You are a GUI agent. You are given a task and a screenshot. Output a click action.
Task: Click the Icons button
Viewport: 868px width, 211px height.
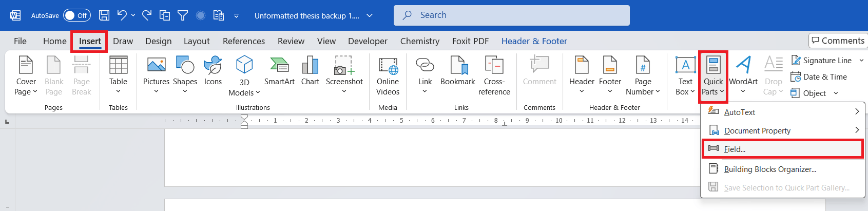tap(213, 72)
